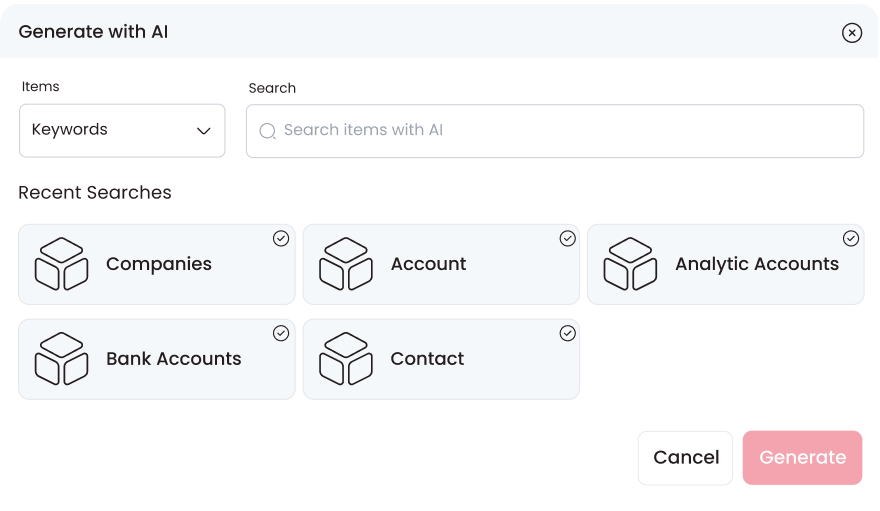
Task: Click the Cancel button
Action: click(686, 457)
